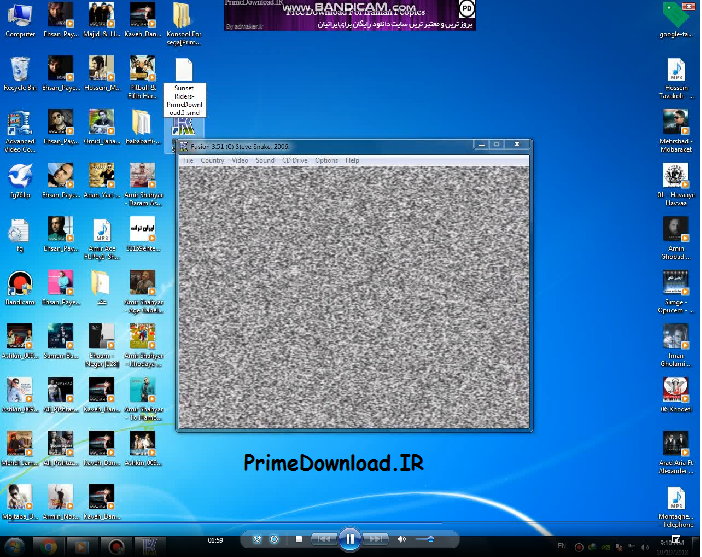Open the taskbar clock and date
702x557 pixels.
point(672,548)
